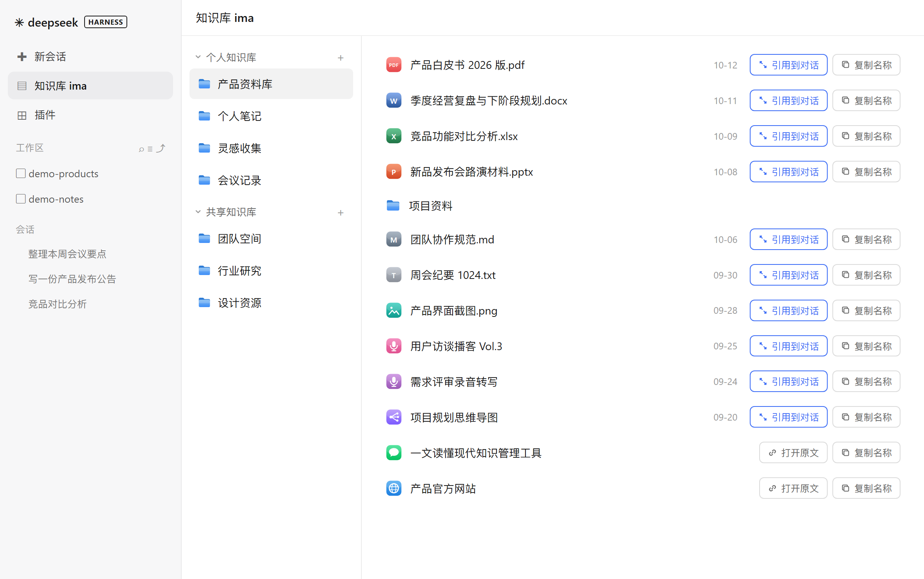Click the plus icon next to 共享知识库
924x579 pixels.
(341, 212)
